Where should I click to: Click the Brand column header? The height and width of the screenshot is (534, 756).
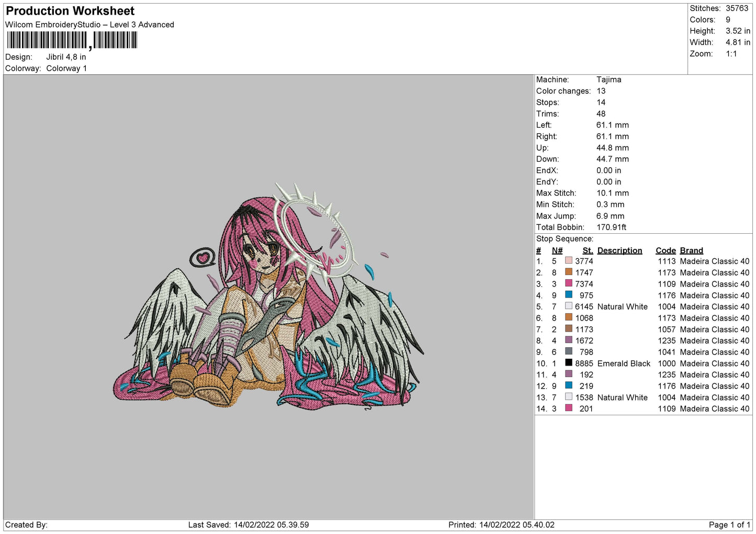(691, 251)
